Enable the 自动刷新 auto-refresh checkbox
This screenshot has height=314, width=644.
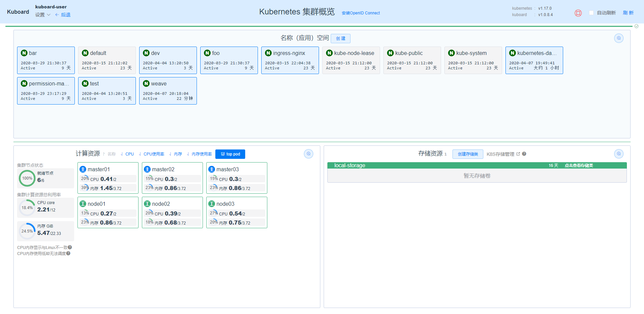pyautogui.click(x=591, y=13)
